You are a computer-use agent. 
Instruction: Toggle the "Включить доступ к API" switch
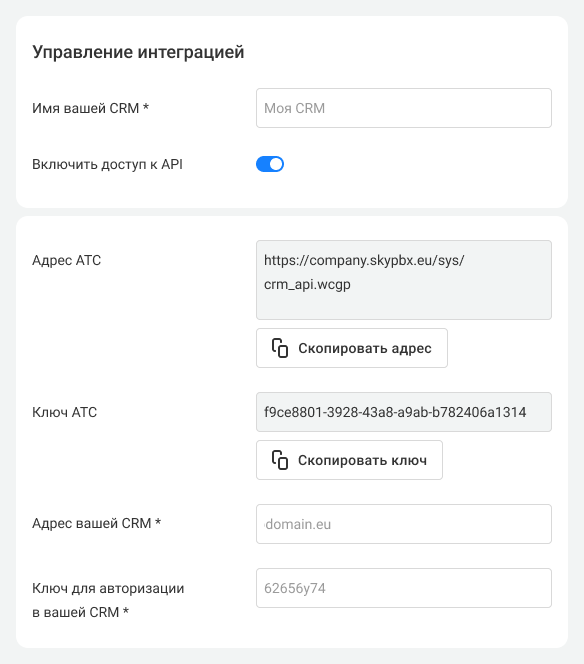pyautogui.click(x=270, y=164)
